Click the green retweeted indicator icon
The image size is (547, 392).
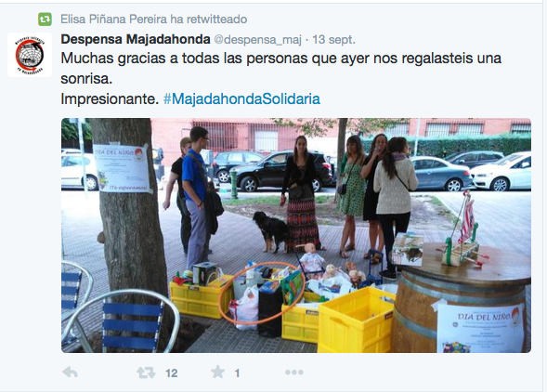point(45,20)
